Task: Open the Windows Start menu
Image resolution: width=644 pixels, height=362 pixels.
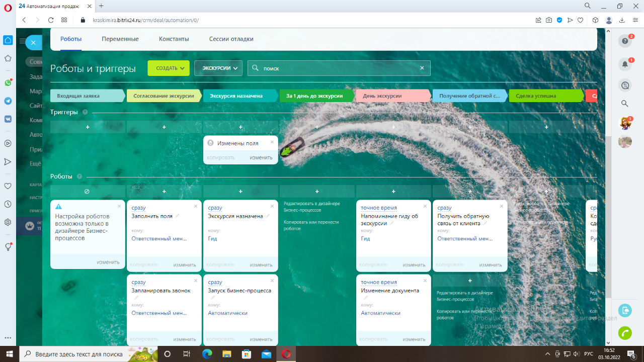Action: click(10, 354)
